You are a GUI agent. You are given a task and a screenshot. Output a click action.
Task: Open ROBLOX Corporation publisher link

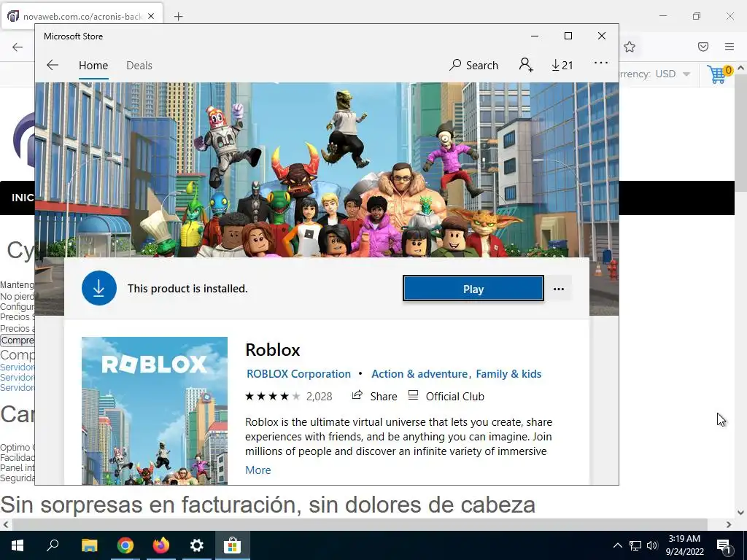[298, 374]
